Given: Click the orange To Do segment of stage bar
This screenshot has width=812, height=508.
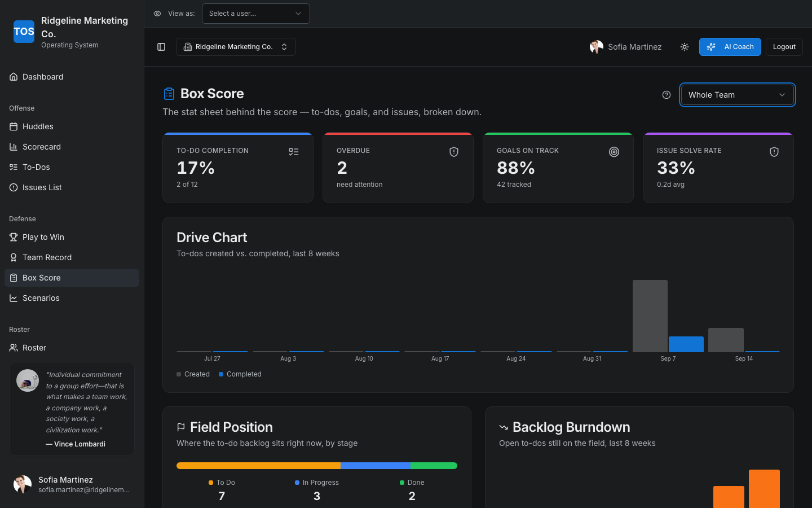Looking at the screenshot, I should click(258, 466).
